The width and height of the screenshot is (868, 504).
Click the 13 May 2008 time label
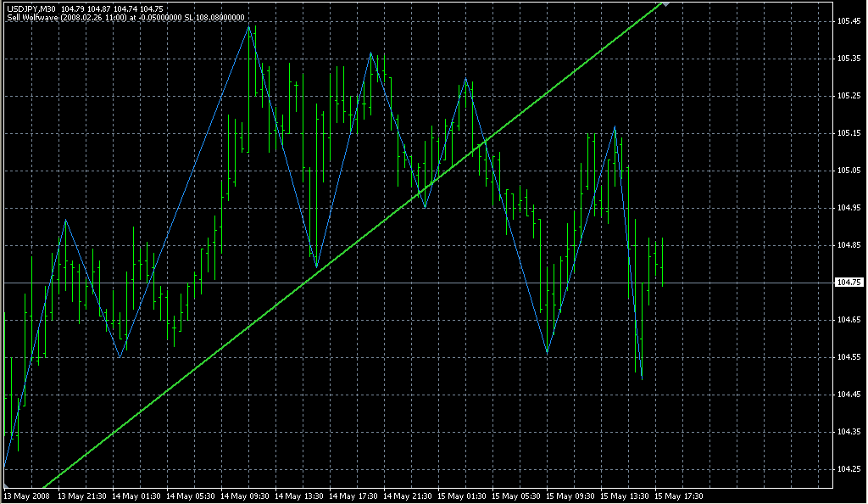[x=27, y=496]
